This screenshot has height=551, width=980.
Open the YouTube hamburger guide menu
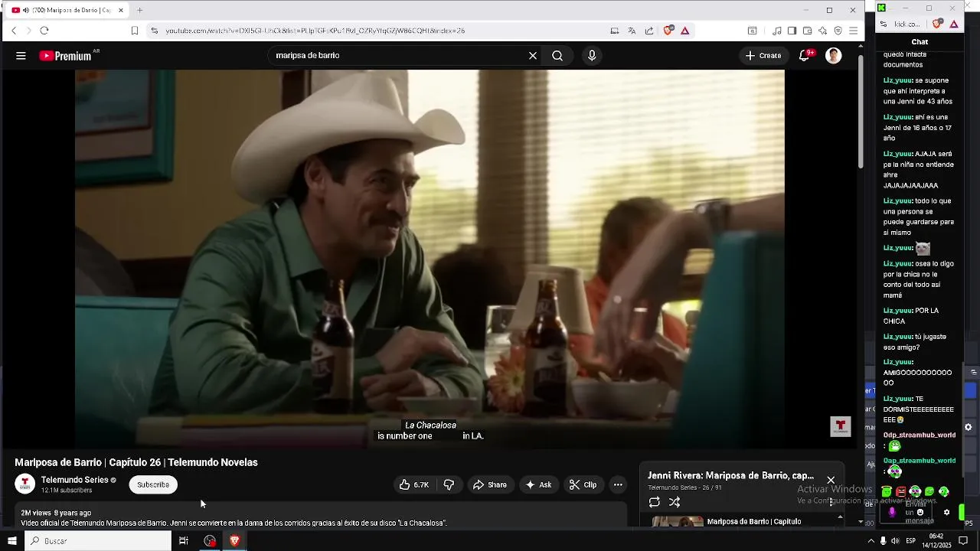coord(21,56)
